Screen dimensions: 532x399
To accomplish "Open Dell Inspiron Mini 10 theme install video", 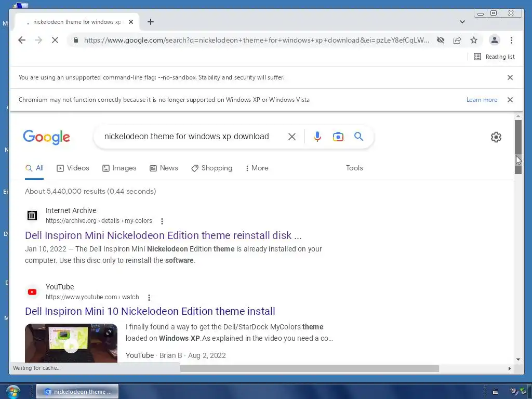I will 150,311.
